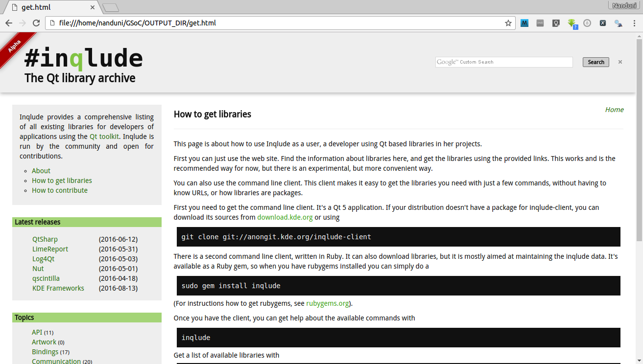The image size is (643, 364).
Task: Open the download.kde.org link
Action: tap(285, 217)
